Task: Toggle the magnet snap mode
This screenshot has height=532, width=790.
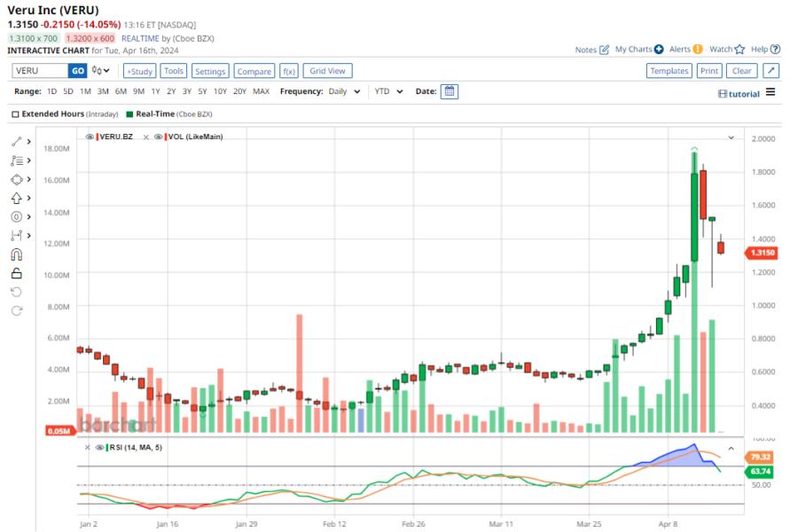Action: pos(17,254)
